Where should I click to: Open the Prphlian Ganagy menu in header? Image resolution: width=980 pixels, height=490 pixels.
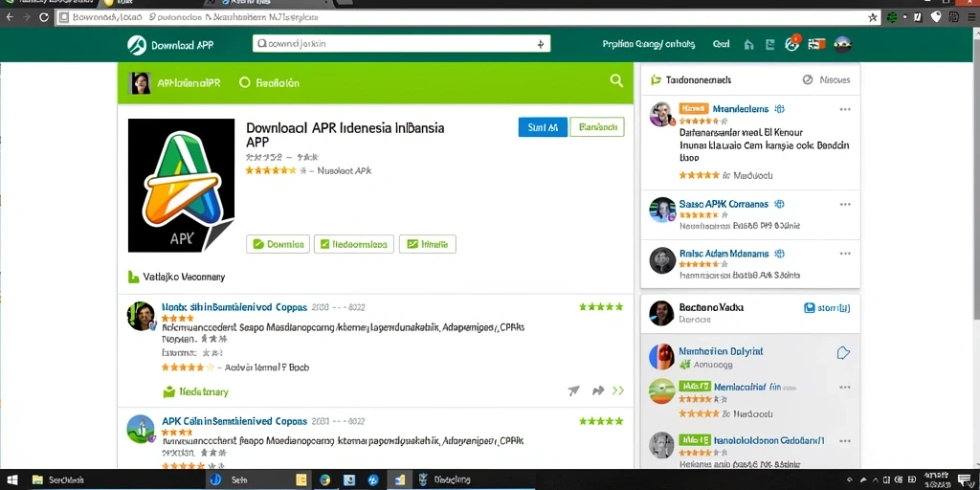(648, 44)
